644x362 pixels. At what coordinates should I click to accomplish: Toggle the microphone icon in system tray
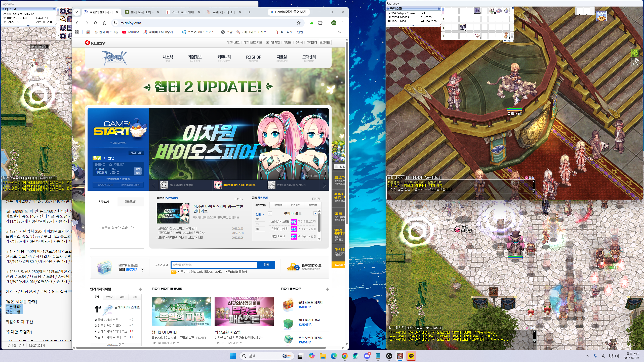(x=595, y=356)
